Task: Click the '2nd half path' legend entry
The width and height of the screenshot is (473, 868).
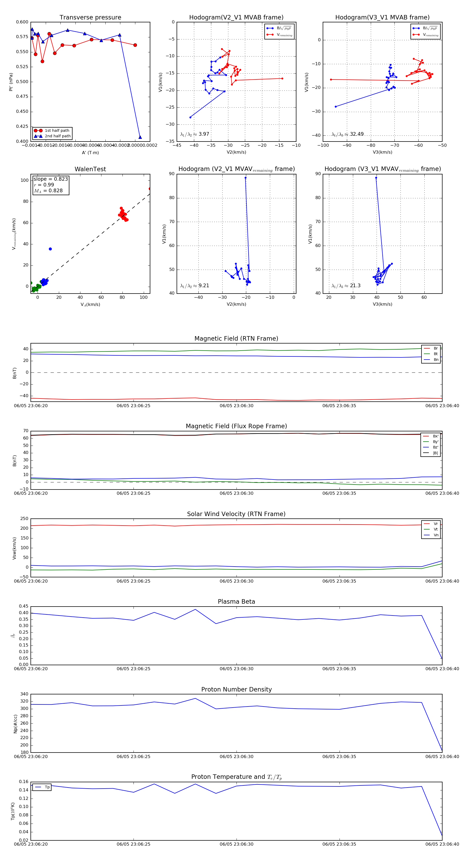Action: point(52,136)
